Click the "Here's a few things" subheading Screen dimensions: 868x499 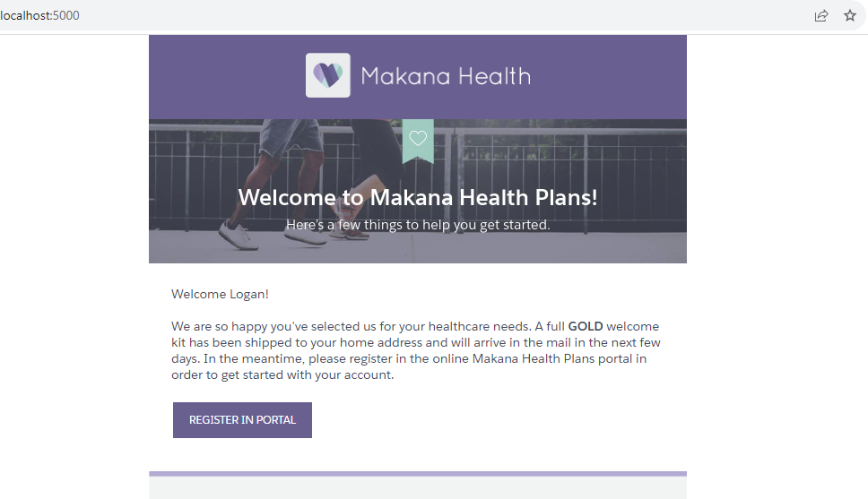pyautogui.click(x=418, y=225)
